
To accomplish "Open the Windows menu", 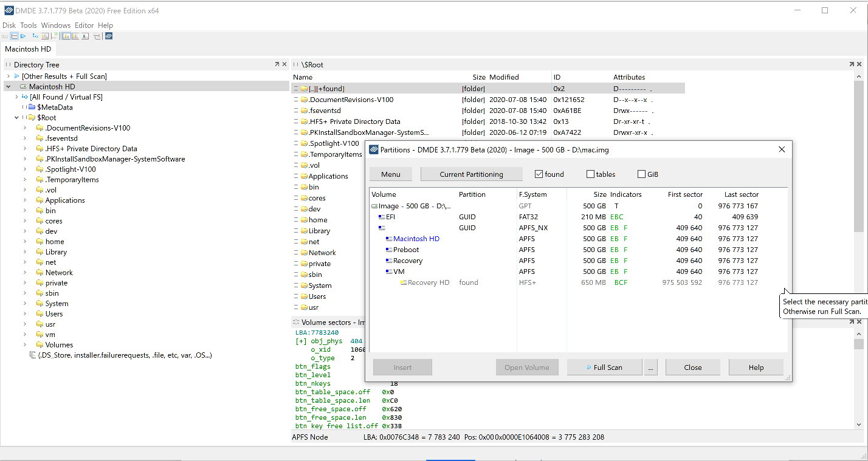I will (x=56, y=26).
